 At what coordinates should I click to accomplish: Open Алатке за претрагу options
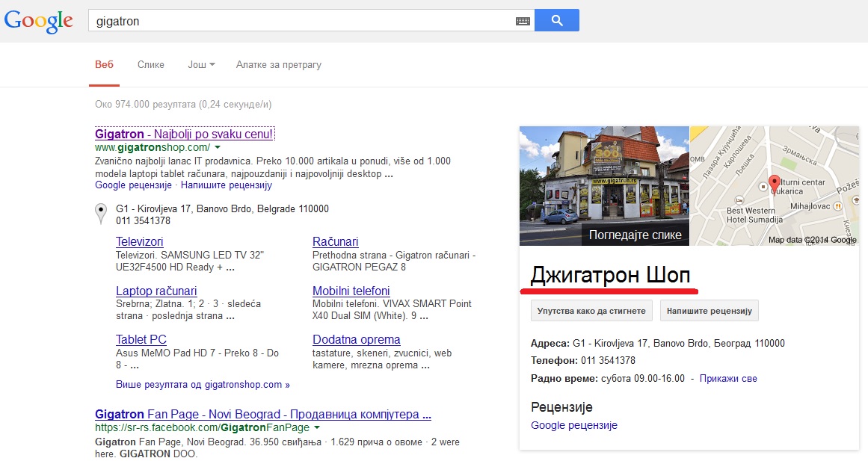[x=278, y=65]
